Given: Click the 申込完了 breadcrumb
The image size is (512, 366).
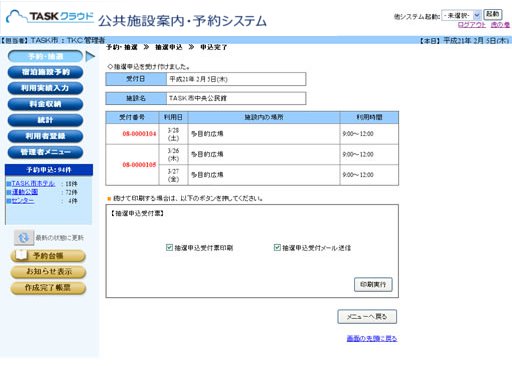Looking at the screenshot, I should [x=213, y=47].
